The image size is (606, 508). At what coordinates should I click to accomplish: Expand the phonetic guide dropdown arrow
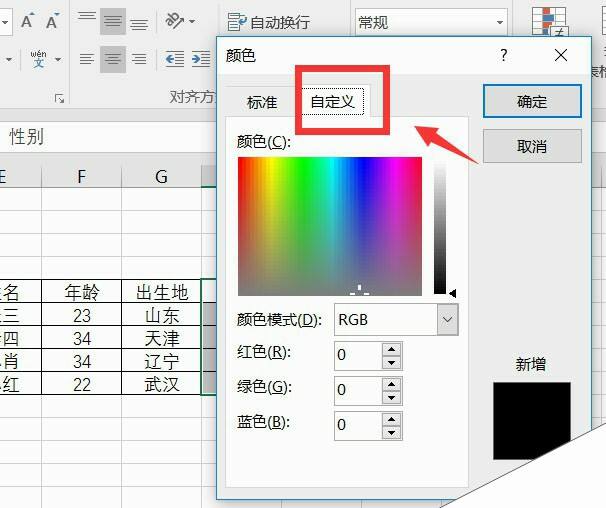58,60
